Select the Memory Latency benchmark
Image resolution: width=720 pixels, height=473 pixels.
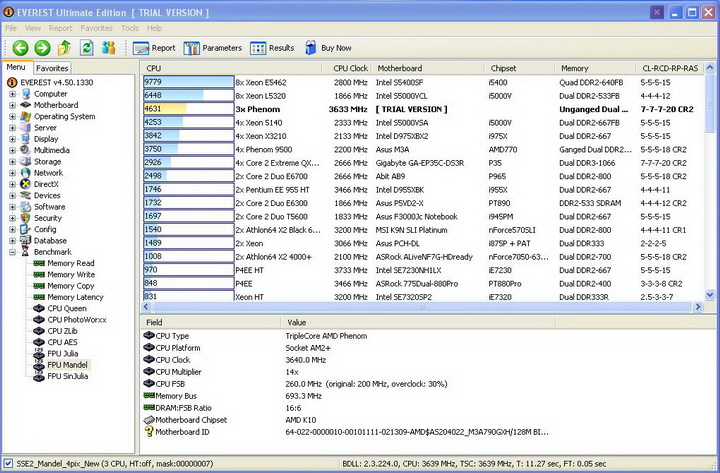[75, 297]
